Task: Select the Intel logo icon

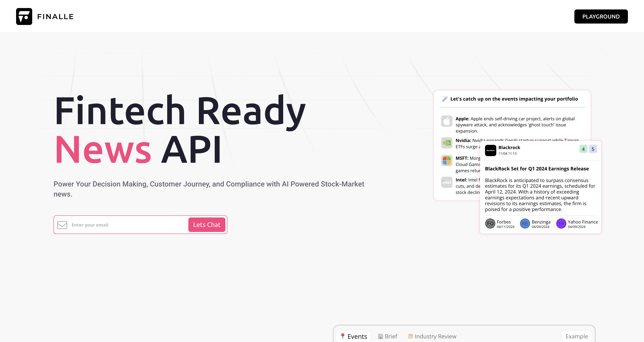Action: 447,182
